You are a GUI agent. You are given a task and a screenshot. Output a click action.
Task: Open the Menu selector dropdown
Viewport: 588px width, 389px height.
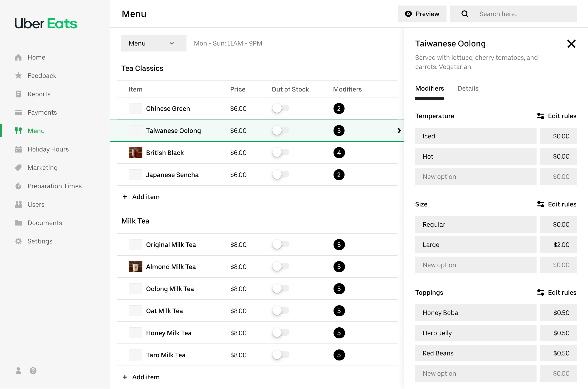click(x=154, y=43)
